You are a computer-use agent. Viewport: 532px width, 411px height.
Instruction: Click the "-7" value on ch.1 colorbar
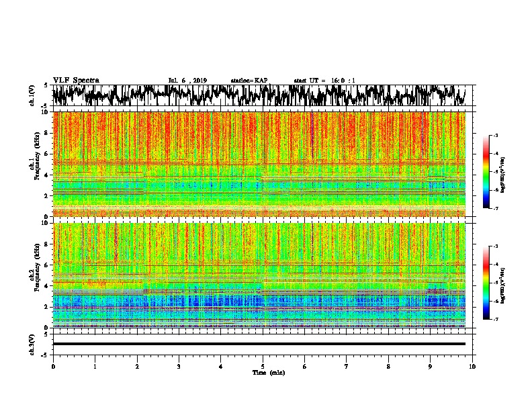pyautogui.click(x=495, y=208)
